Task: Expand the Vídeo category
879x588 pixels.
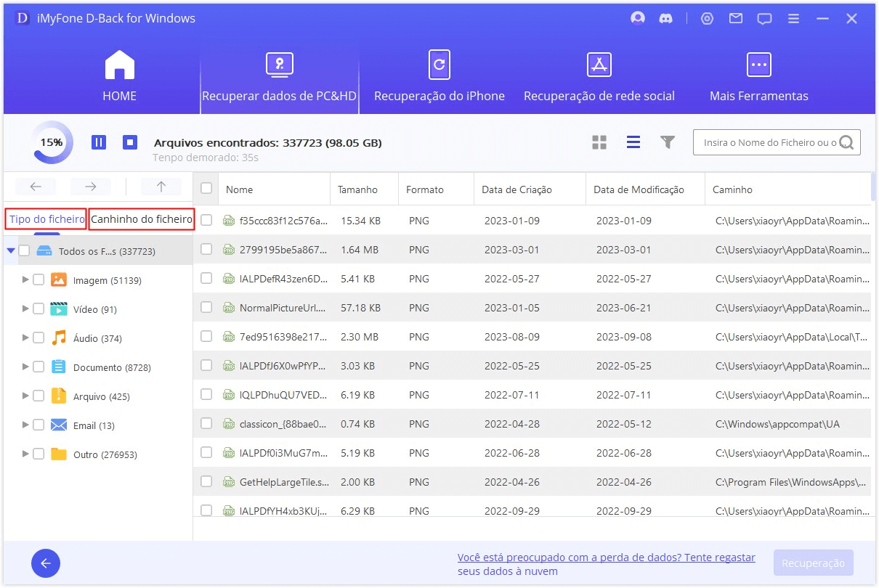Action: tap(25, 309)
